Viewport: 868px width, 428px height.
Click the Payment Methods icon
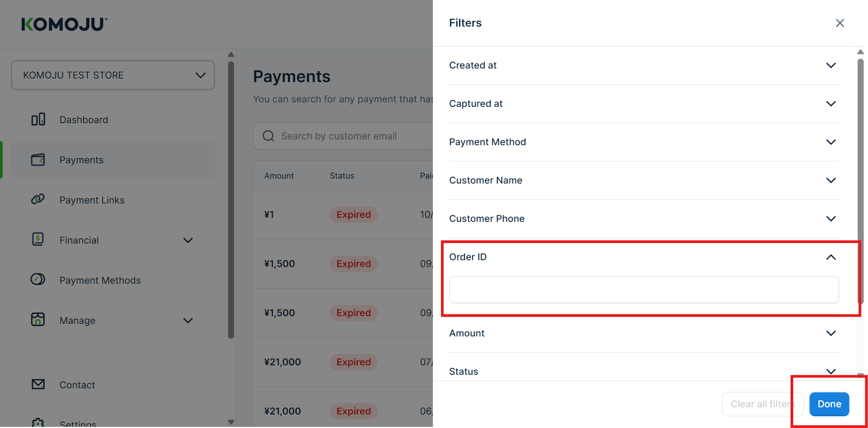(38, 280)
